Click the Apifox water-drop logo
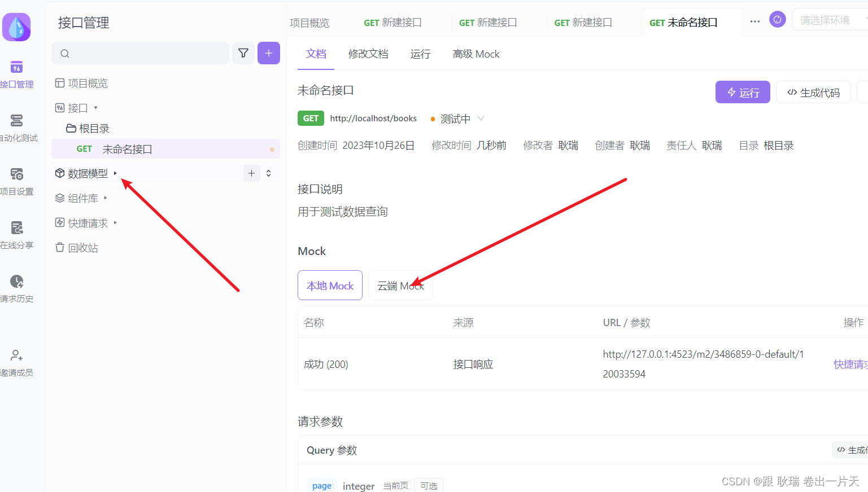The width and height of the screenshot is (868, 492). coord(16,27)
